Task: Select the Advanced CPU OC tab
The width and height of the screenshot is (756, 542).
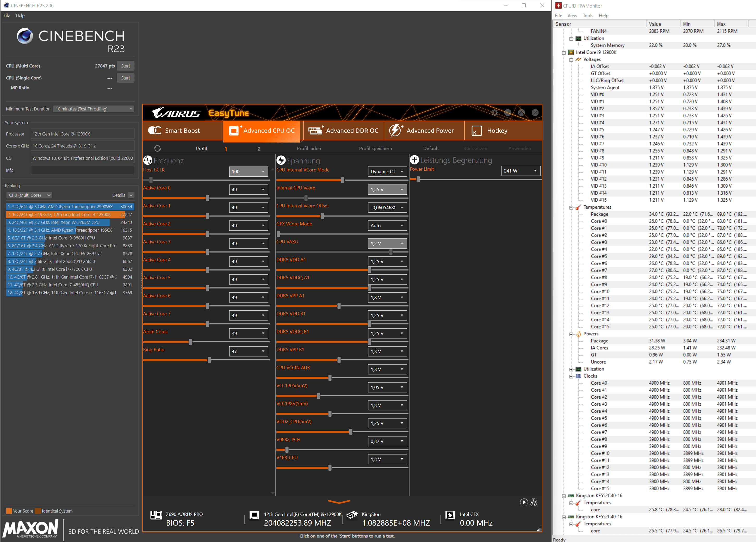Action: coord(263,130)
